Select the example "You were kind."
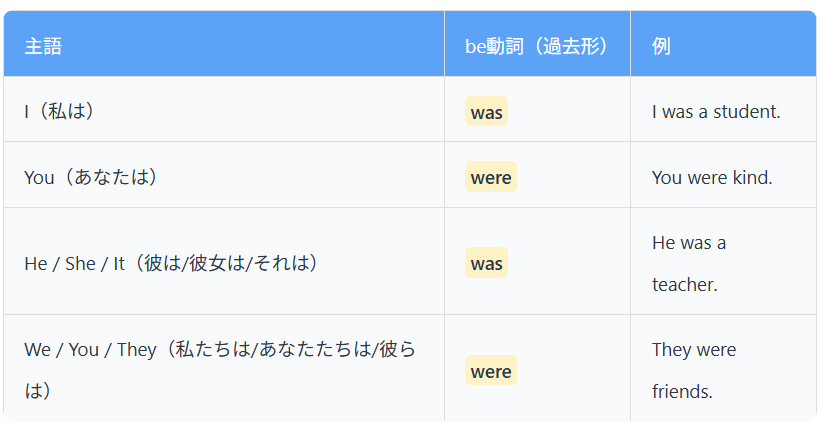 tap(712, 177)
